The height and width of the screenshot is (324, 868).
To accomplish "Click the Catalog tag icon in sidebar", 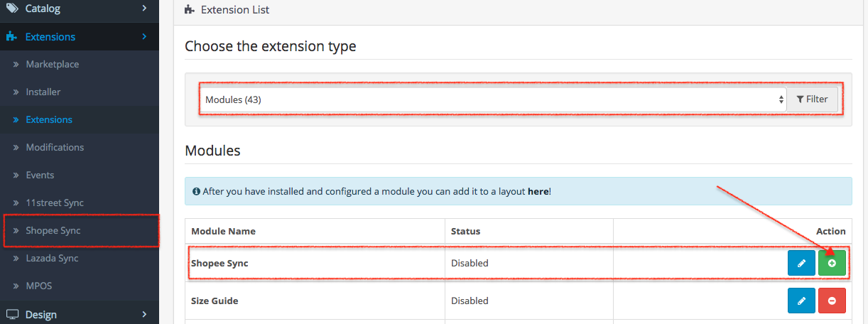I will (x=12, y=9).
